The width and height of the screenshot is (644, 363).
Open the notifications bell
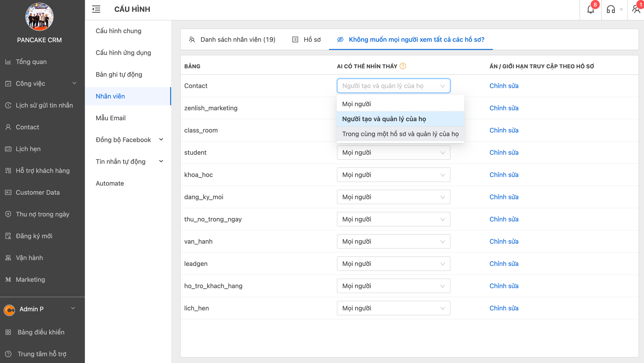pos(590,10)
